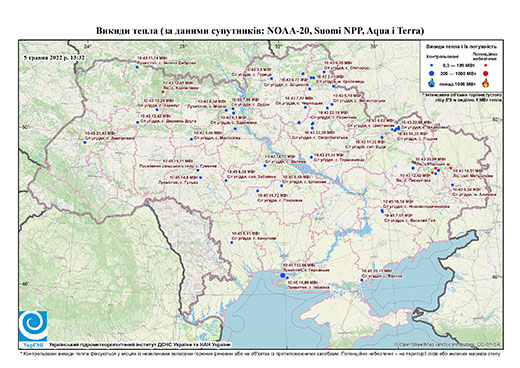Click the large blue 733 MW marker near Kherson
Image resolution: width=520 pixels, height=368 pixels.
(283, 275)
